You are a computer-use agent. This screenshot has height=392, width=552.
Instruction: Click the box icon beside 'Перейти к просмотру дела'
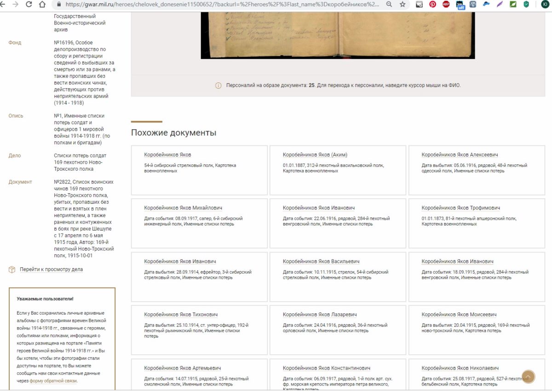12,270
